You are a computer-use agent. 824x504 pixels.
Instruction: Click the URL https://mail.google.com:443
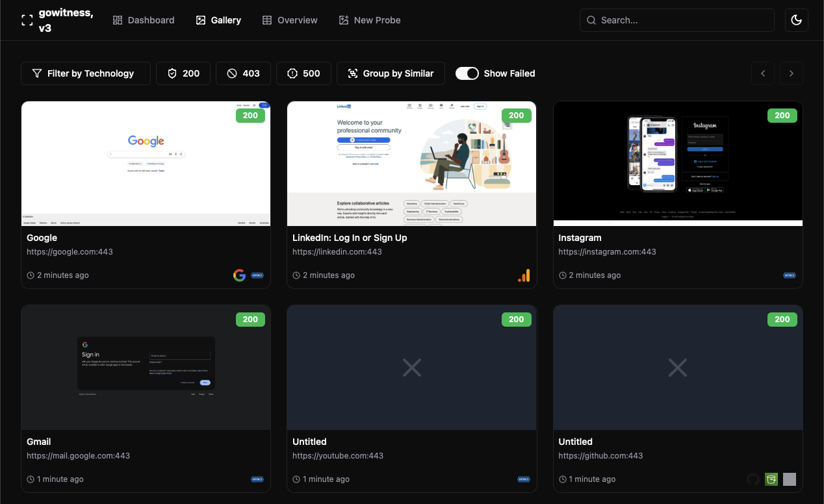coord(79,456)
